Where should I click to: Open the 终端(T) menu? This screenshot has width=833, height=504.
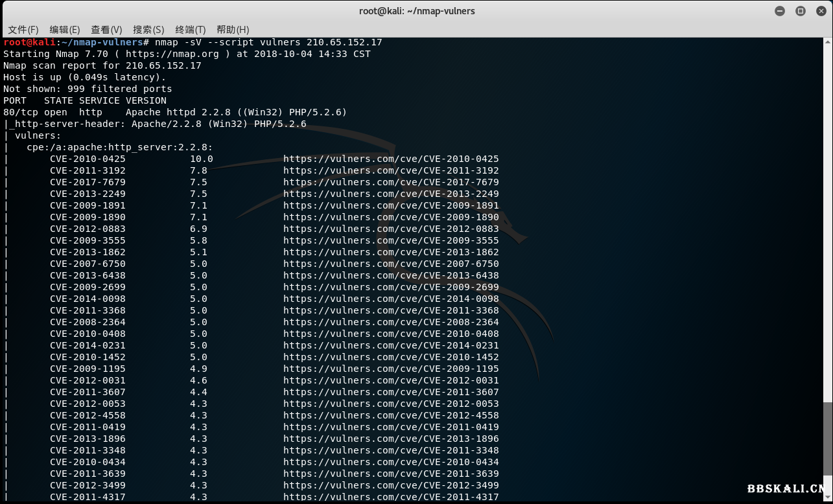(190, 30)
